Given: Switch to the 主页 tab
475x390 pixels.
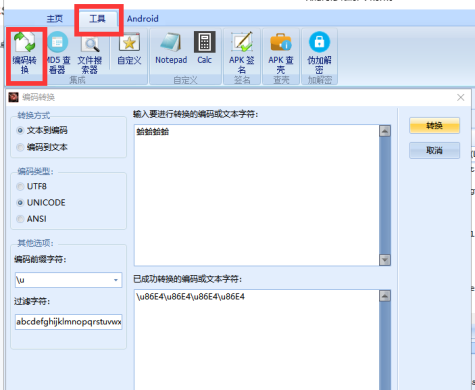Looking at the screenshot, I should [55, 19].
